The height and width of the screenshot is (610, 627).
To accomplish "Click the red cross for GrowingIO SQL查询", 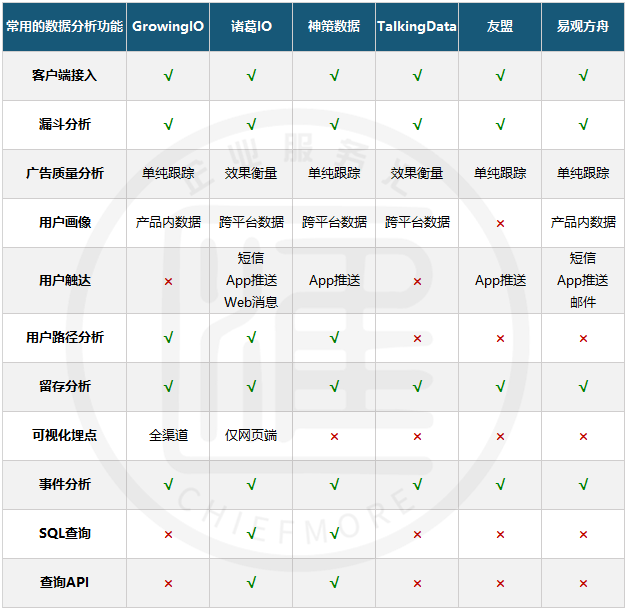I will click(168, 535).
